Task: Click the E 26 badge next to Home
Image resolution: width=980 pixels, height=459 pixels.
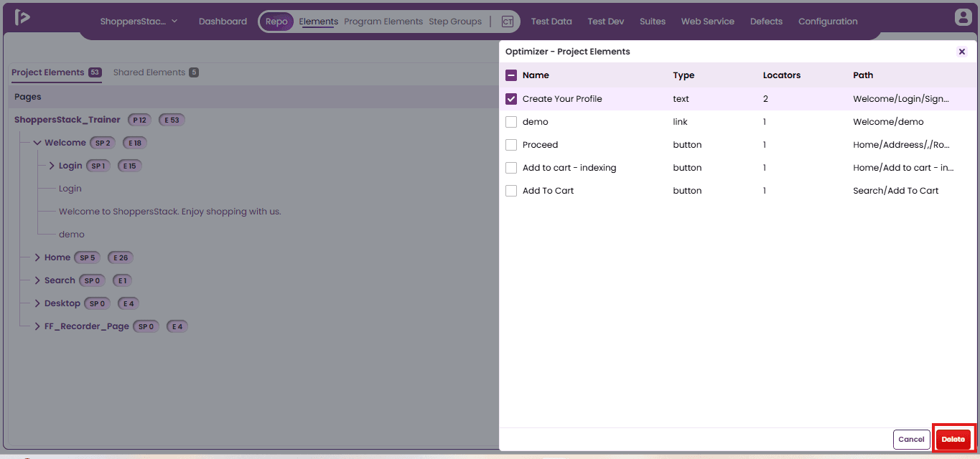Action: pyautogui.click(x=121, y=257)
